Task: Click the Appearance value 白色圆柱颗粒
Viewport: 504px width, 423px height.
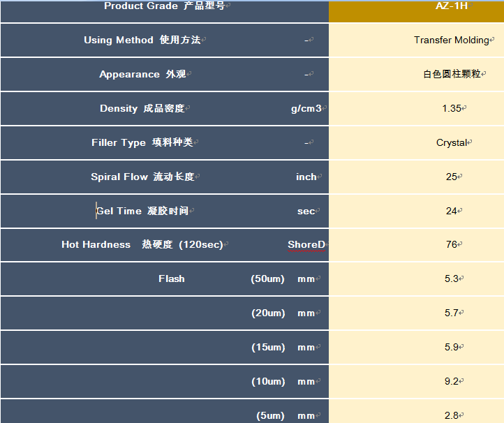Action: point(452,74)
